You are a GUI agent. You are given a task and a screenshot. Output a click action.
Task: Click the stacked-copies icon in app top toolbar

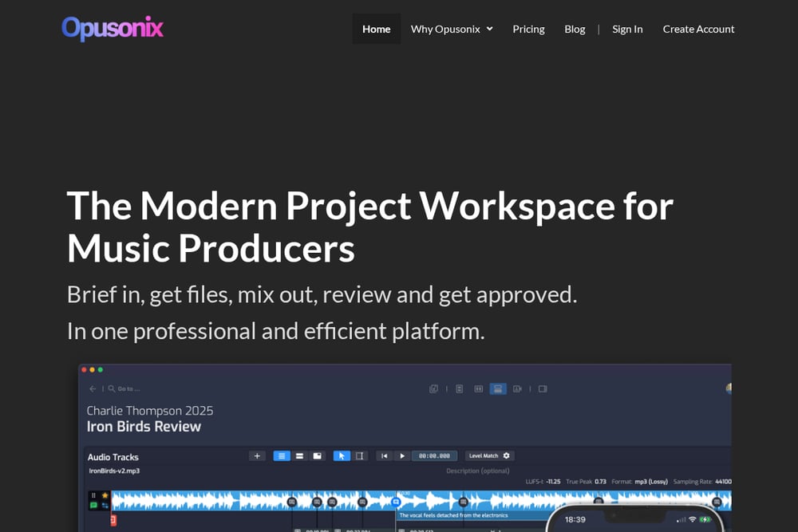433,388
